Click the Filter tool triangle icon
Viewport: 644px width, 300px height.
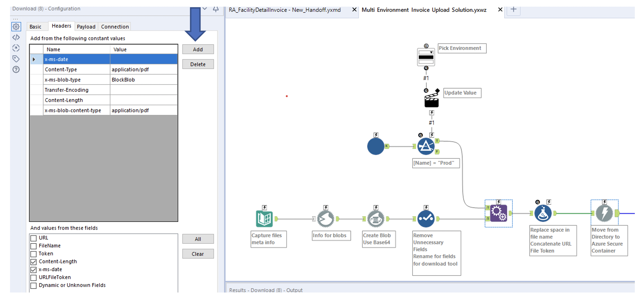426,146
